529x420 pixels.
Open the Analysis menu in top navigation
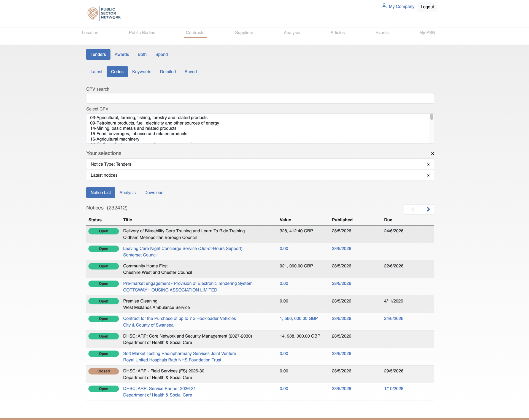pos(292,33)
